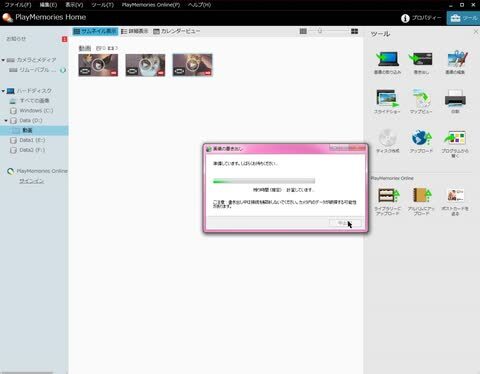Open the 印刷 printer tool
The width and height of the screenshot is (480, 374).
coord(455,101)
